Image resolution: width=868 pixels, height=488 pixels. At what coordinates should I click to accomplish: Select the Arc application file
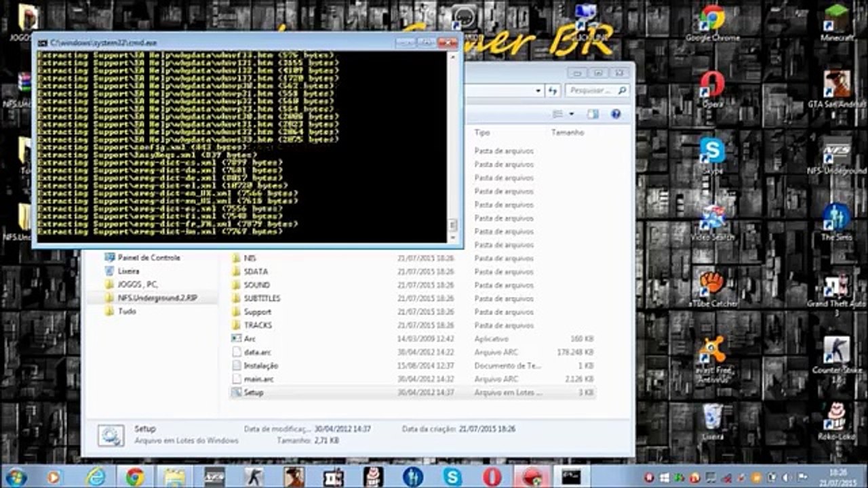413,339
